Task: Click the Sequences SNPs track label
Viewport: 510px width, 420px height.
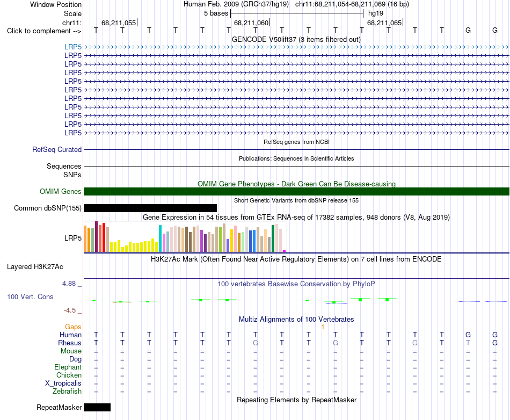Action: [64, 170]
